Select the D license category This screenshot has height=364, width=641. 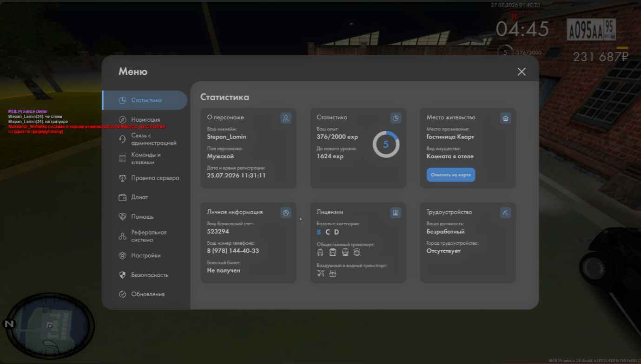(337, 232)
